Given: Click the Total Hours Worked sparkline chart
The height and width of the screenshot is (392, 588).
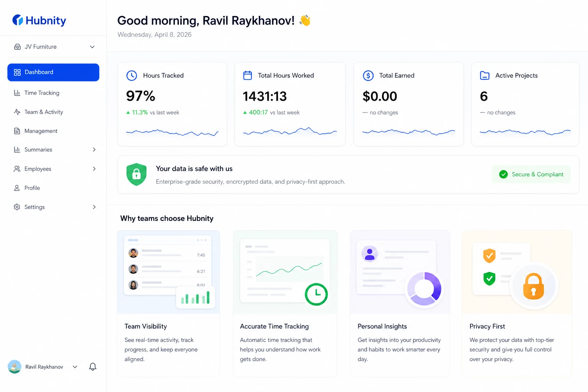Looking at the screenshot, I should coord(290,131).
